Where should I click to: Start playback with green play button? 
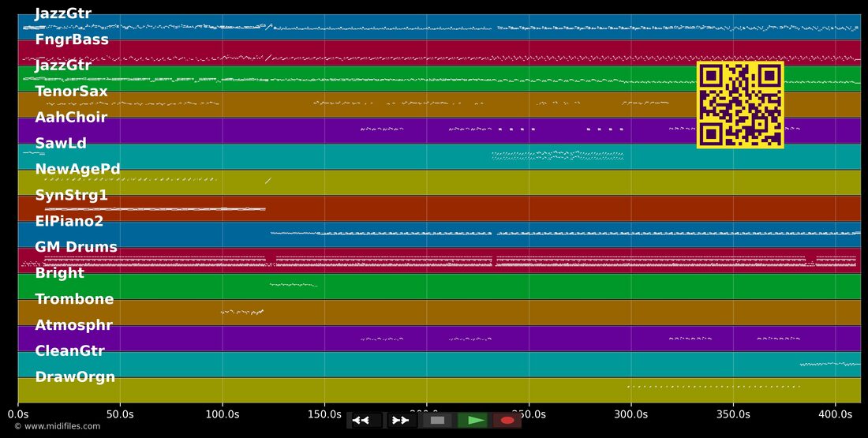click(x=473, y=421)
